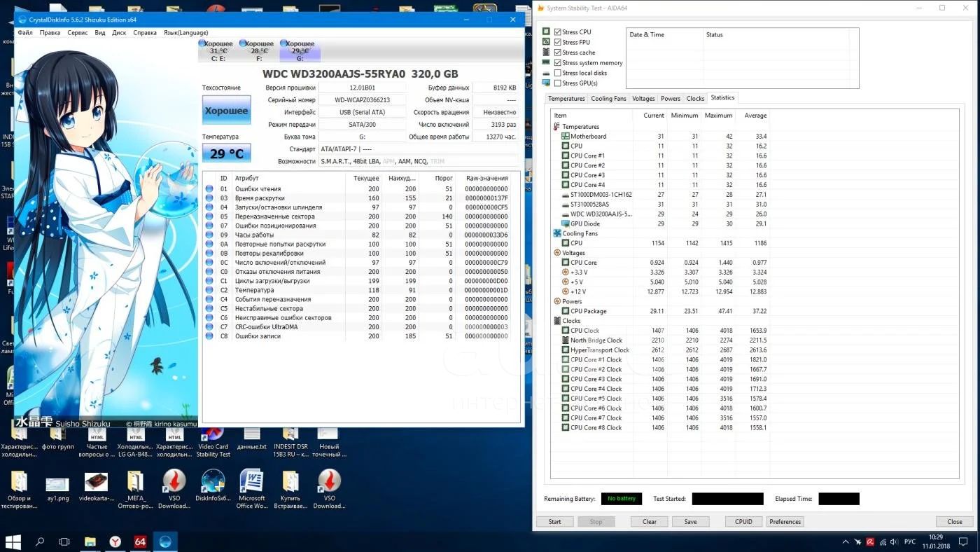Screen dimensions: 980x552
Task: Select the Температура attribute row C2
Action: pos(360,290)
